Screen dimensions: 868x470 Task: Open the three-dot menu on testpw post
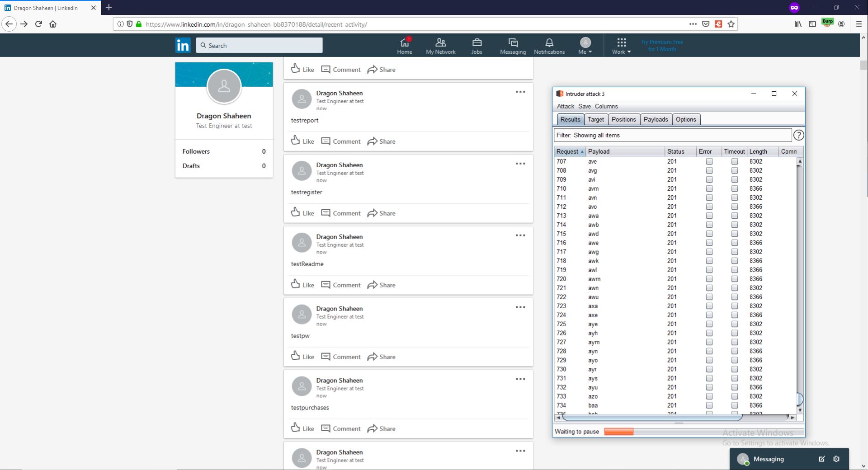coord(520,307)
